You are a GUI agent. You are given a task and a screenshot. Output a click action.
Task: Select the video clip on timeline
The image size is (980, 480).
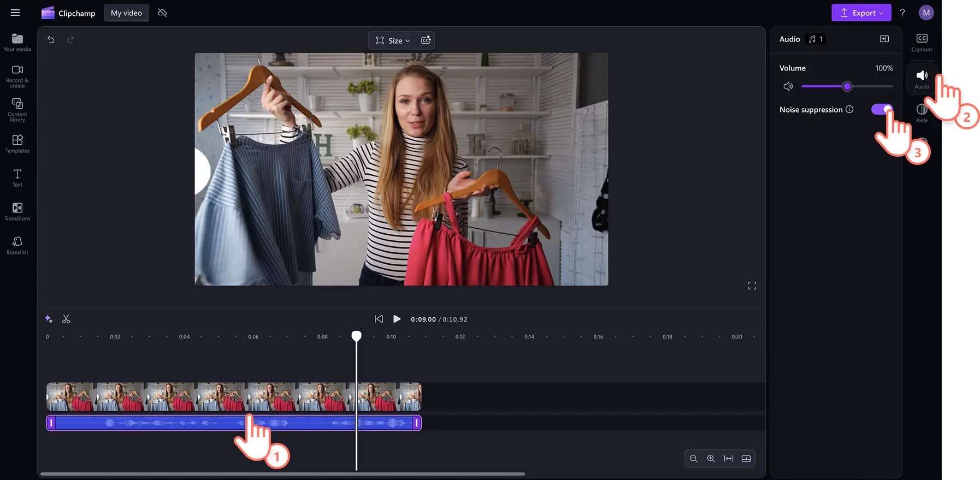[234, 396]
